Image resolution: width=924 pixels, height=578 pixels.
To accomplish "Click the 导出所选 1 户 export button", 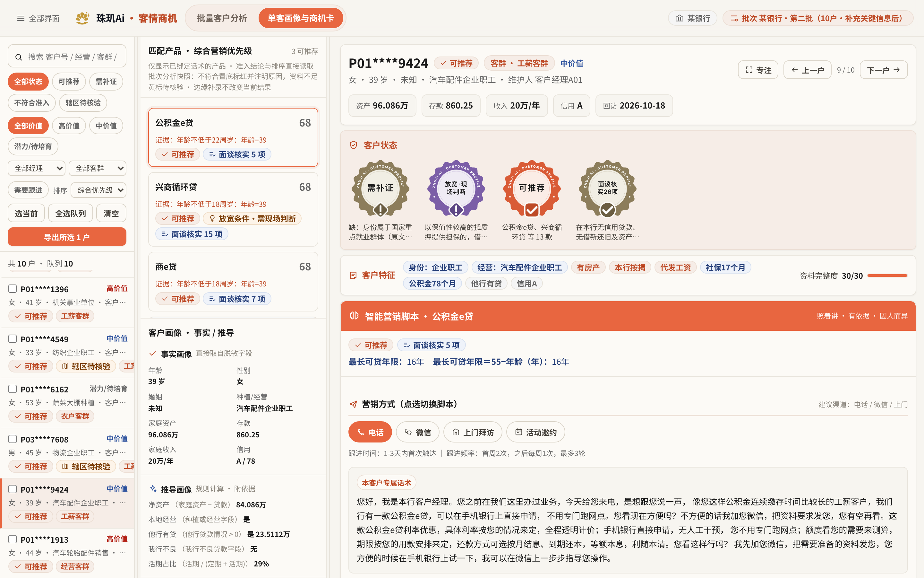I will click(67, 237).
